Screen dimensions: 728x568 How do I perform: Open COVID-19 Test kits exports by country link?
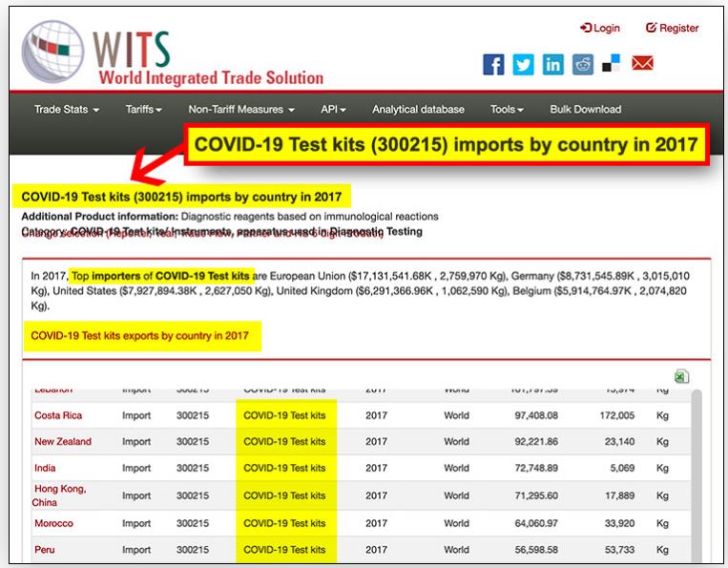pyautogui.click(x=139, y=335)
